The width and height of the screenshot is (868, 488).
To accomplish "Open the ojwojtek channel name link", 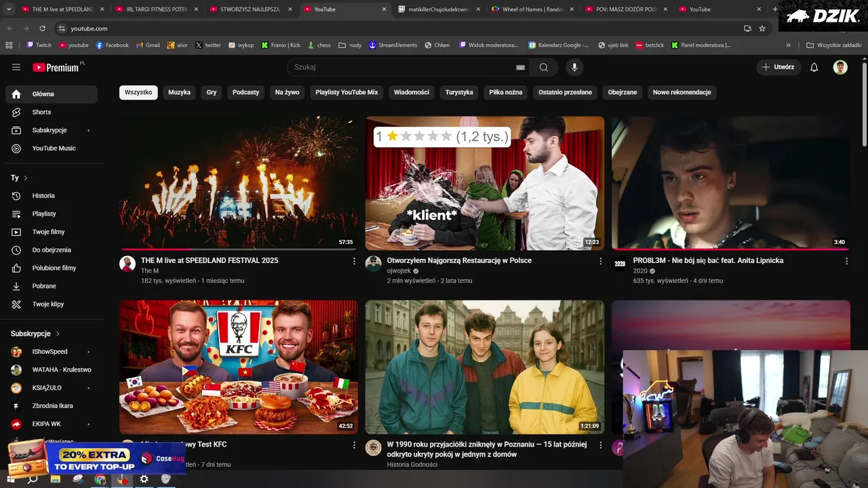I will coord(399,271).
